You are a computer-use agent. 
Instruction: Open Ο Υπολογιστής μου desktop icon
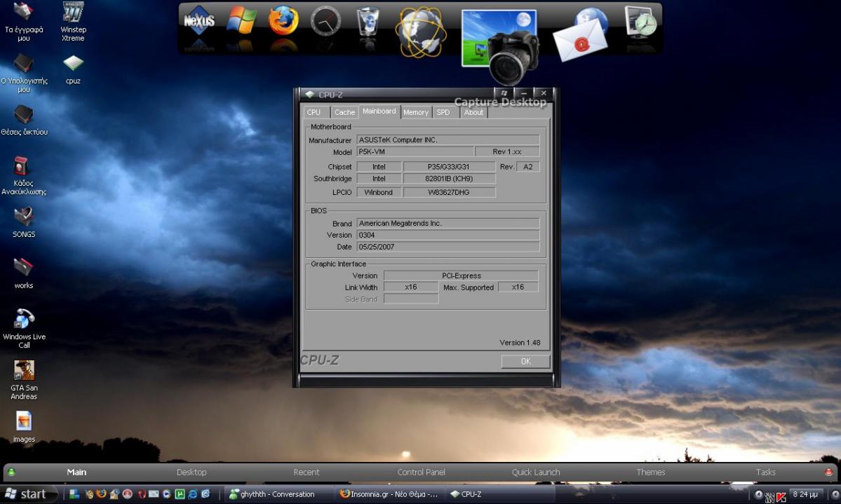(24, 72)
